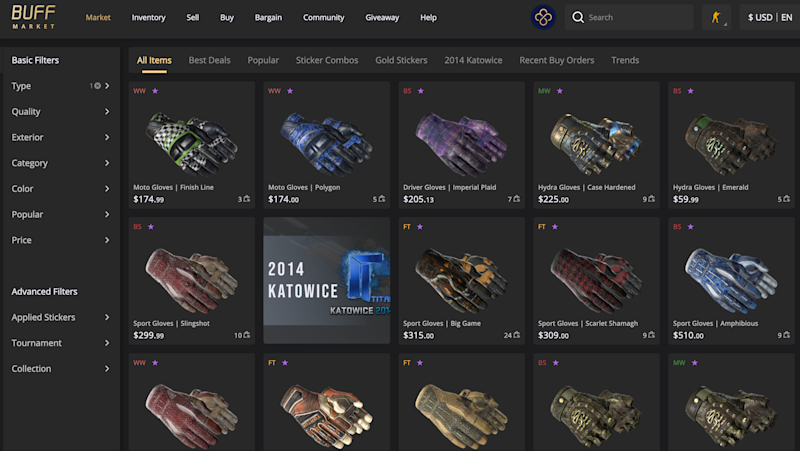
Task: Switch to the Recent Buy Orders tab
Action: click(557, 60)
